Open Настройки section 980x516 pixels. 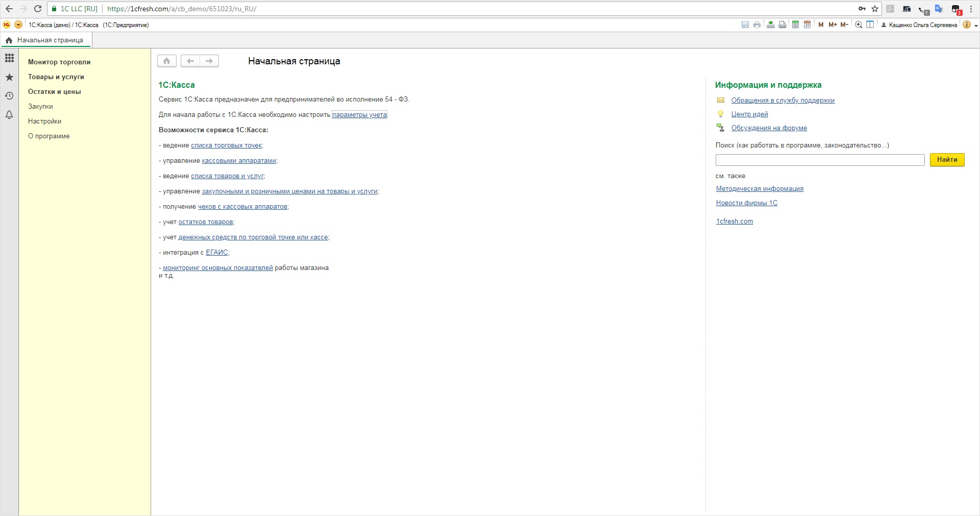[44, 121]
